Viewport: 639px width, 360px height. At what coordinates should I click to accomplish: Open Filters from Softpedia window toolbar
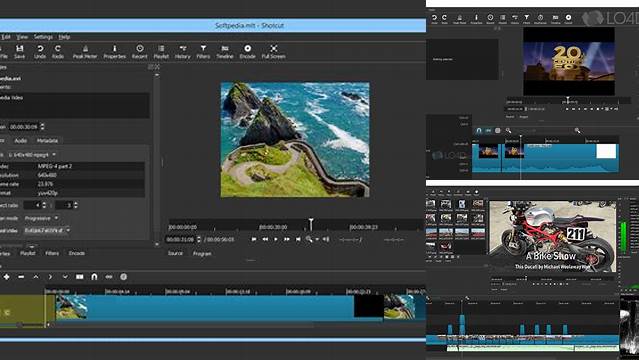(x=203, y=52)
